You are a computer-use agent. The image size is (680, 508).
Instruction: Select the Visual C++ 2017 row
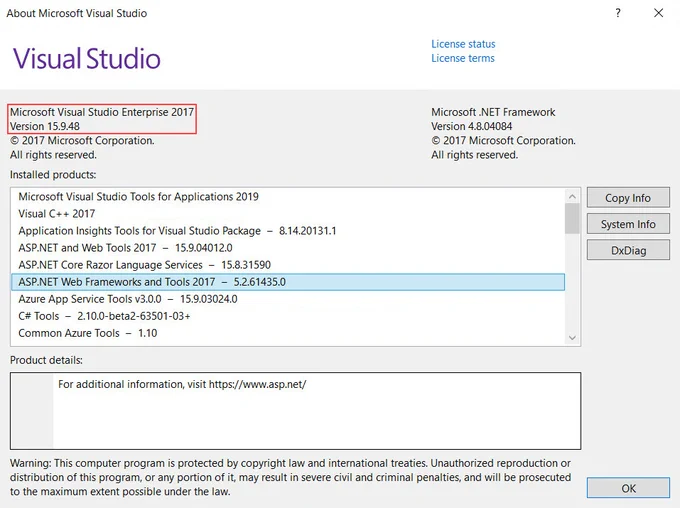pos(288,213)
